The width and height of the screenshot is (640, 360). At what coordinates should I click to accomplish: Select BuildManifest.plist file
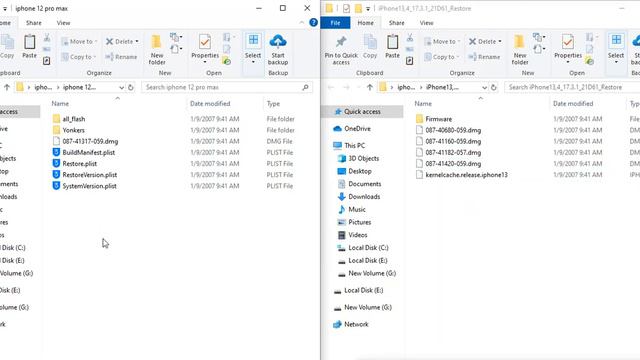[89, 152]
